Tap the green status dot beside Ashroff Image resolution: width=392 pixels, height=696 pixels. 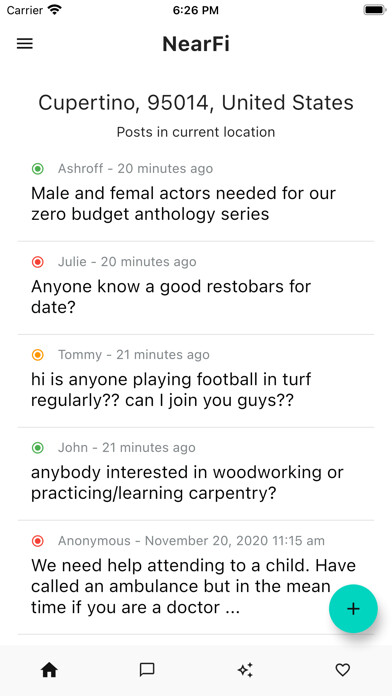38,169
